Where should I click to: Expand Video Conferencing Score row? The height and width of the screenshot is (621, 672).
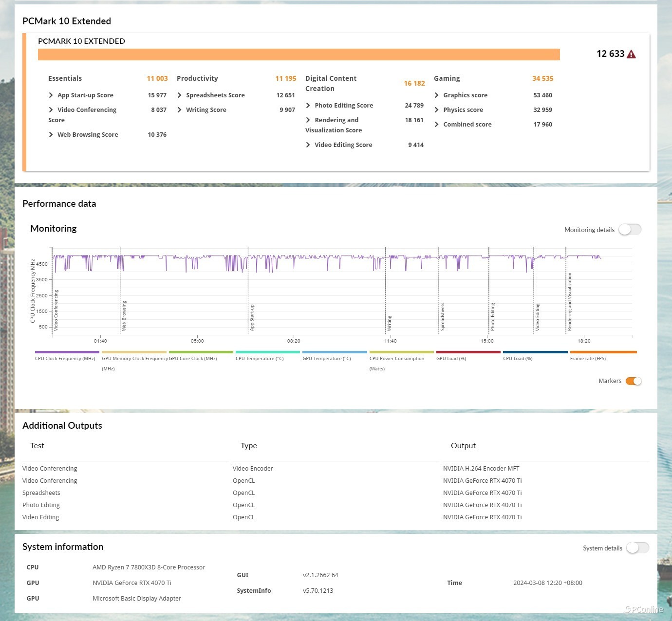point(51,110)
